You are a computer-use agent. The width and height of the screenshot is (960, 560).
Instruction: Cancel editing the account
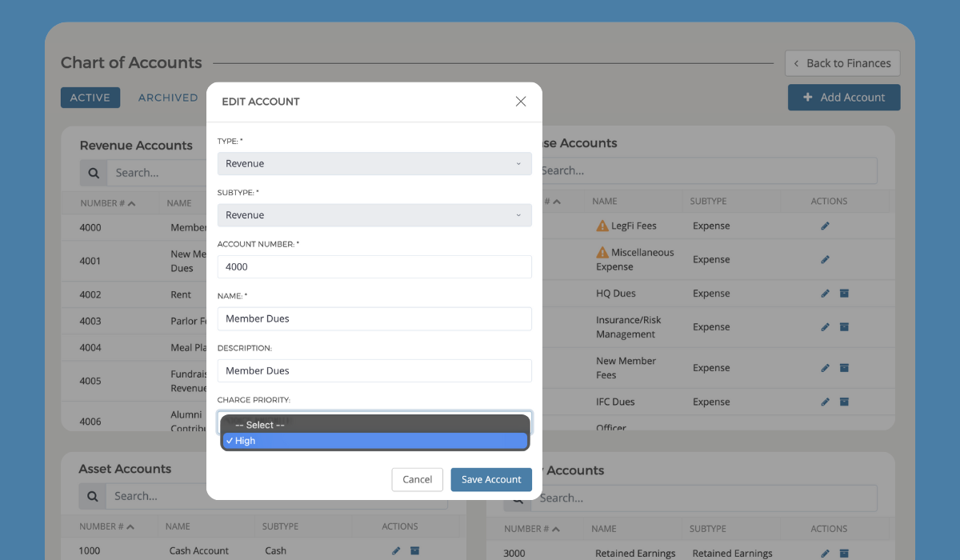coord(417,479)
